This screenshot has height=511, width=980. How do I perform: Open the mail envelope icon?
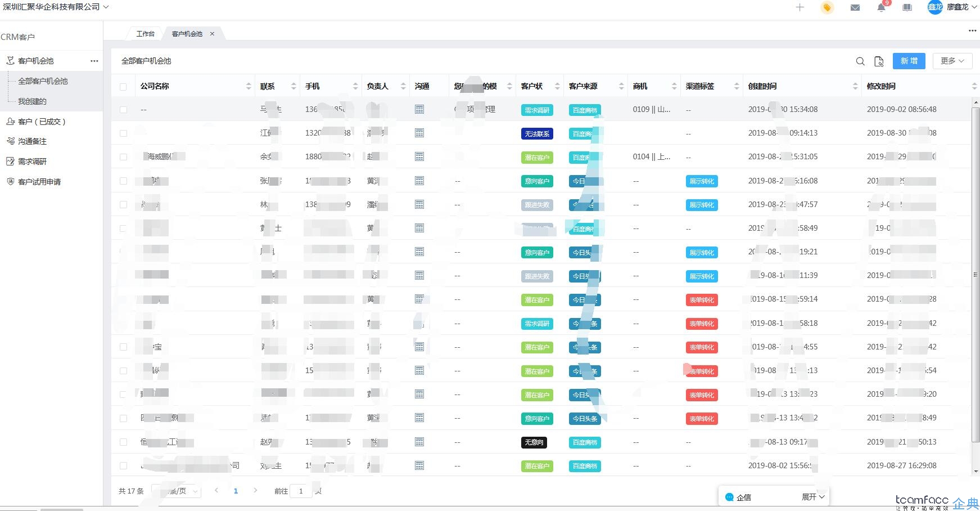pyautogui.click(x=855, y=8)
